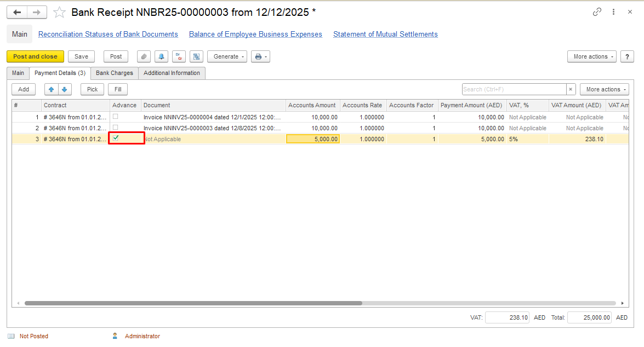Select Invoice NNINV25-0000003 document cell
The height and width of the screenshot is (347, 644).
tap(214, 129)
